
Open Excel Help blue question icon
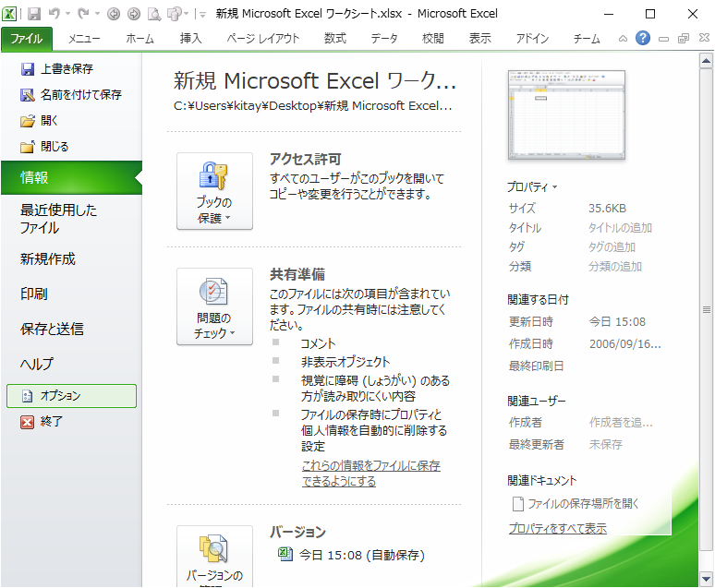(x=643, y=38)
